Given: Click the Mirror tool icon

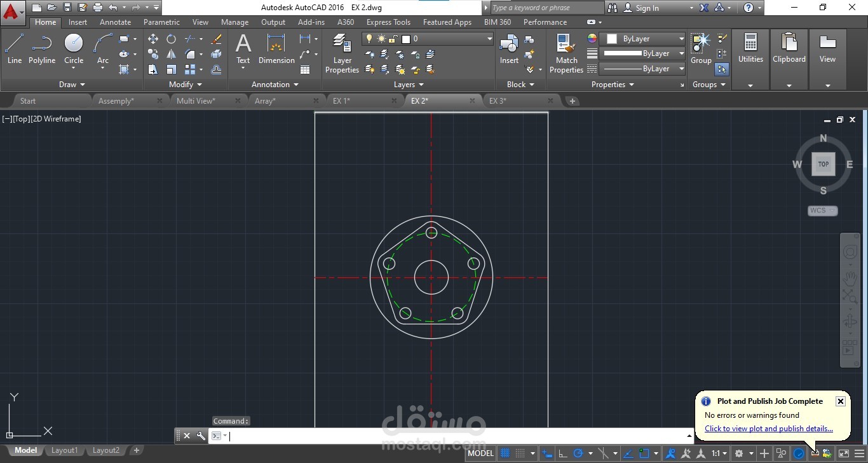Looking at the screenshot, I should pos(171,54).
